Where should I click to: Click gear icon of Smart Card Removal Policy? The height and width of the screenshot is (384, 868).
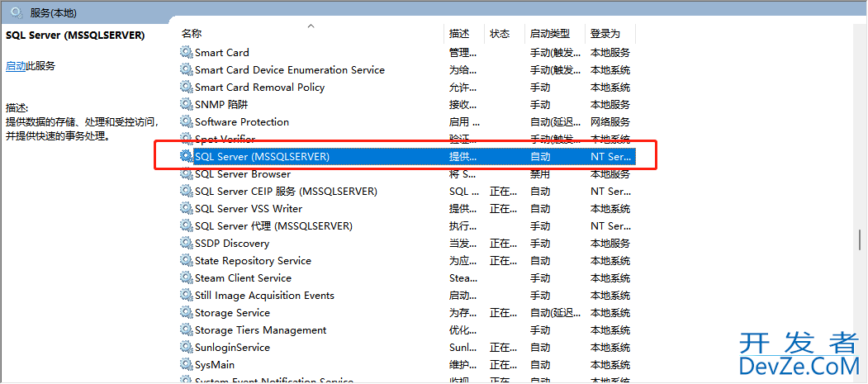pos(186,87)
